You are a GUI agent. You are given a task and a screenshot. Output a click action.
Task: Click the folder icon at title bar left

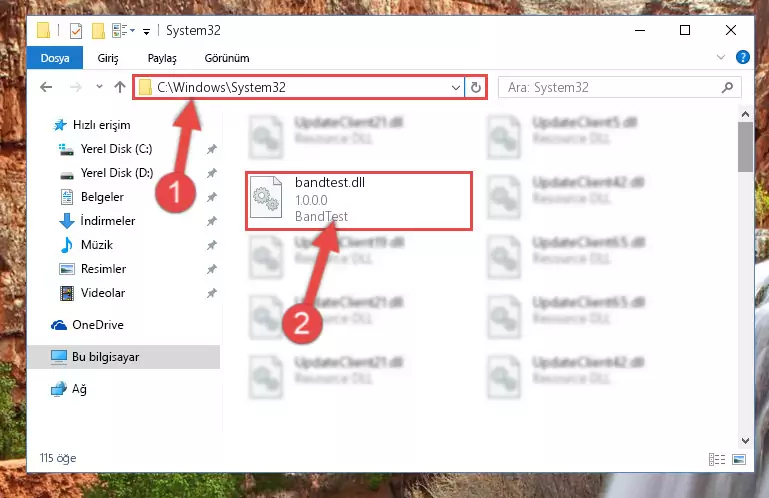coord(43,30)
